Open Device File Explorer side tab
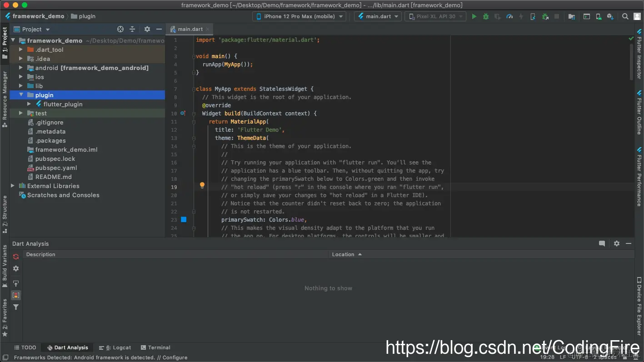Image resolution: width=644 pixels, height=362 pixels. point(639,306)
